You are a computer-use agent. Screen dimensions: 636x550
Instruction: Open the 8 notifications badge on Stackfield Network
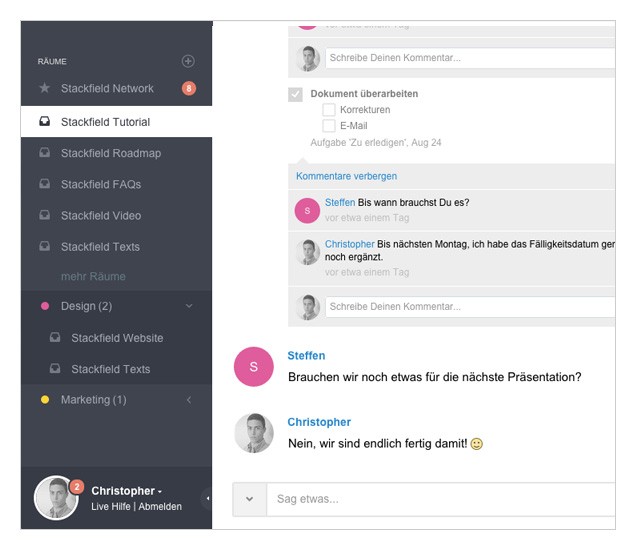tap(189, 88)
